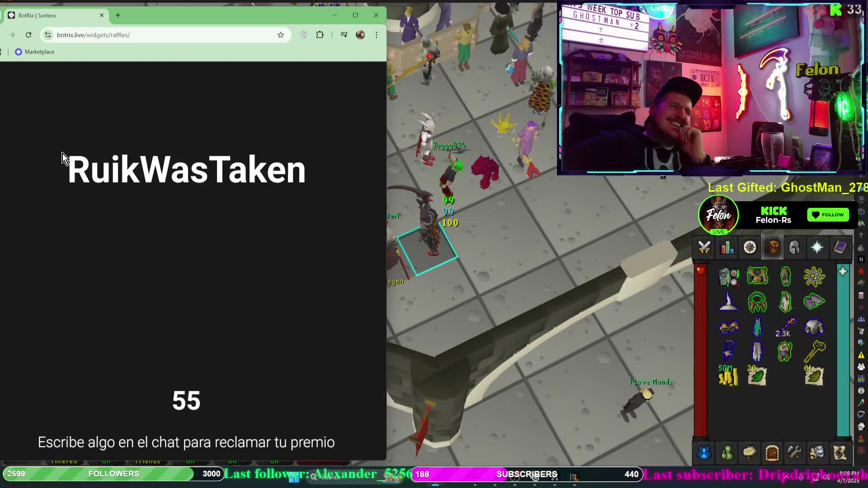Click the shield extension icon in Chrome
Viewport: 868px width, 488px height.
(303, 35)
